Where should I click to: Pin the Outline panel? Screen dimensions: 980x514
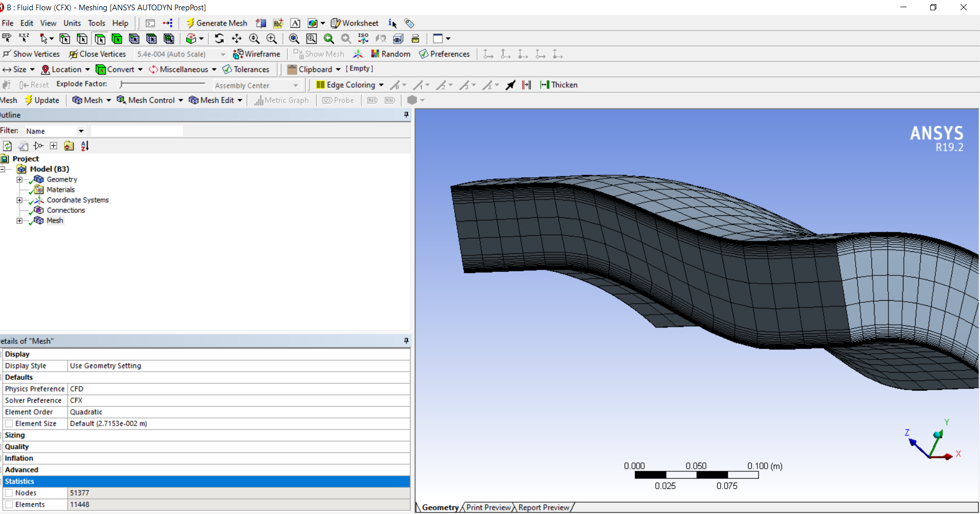(x=406, y=115)
